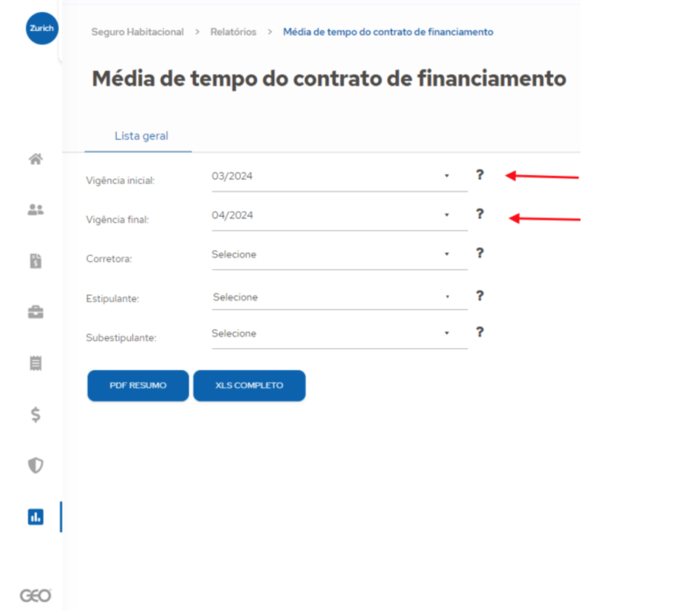Open the invoice document icon in sidebar
This screenshot has height=616, width=696.
[x=36, y=261]
